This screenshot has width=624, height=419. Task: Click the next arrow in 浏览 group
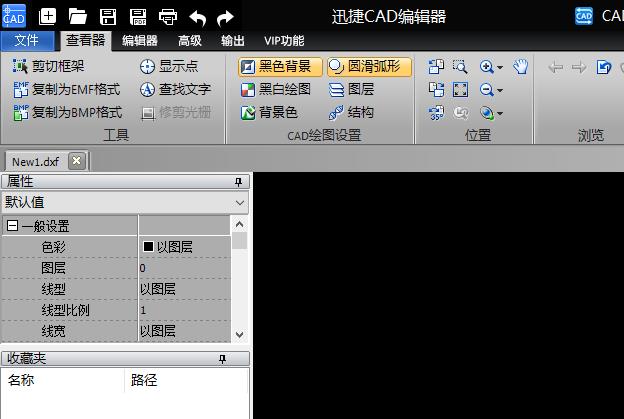coord(579,67)
